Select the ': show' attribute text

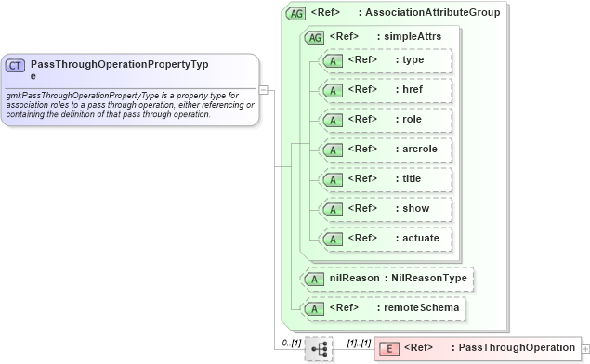pos(412,208)
